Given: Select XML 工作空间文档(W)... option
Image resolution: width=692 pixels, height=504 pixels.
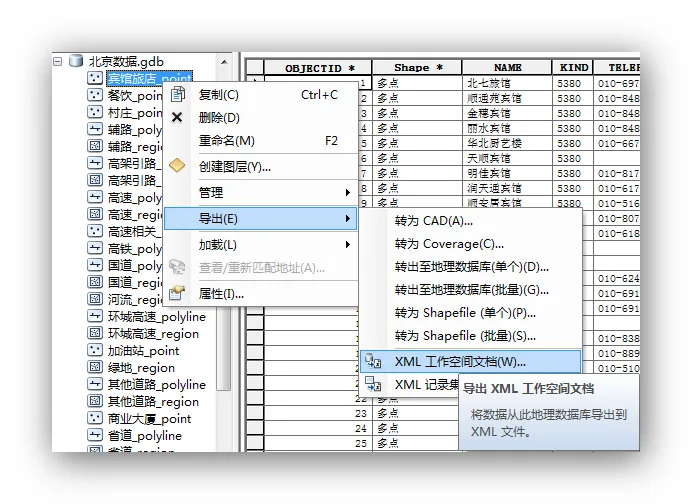Looking at the screenshot, I should coord(470,361).
